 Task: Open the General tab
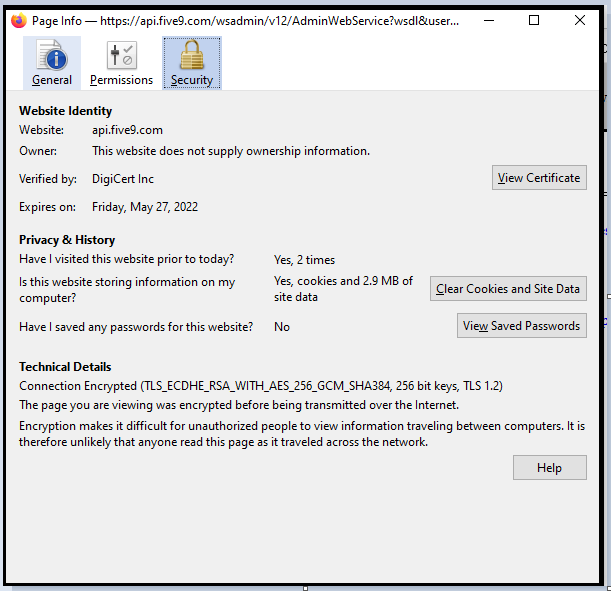(52, 63)
